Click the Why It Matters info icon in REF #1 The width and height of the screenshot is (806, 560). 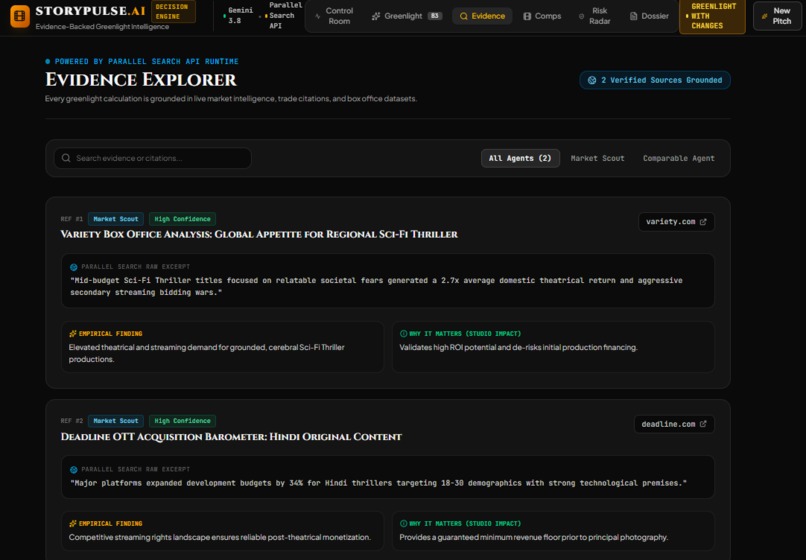point(404,334)
